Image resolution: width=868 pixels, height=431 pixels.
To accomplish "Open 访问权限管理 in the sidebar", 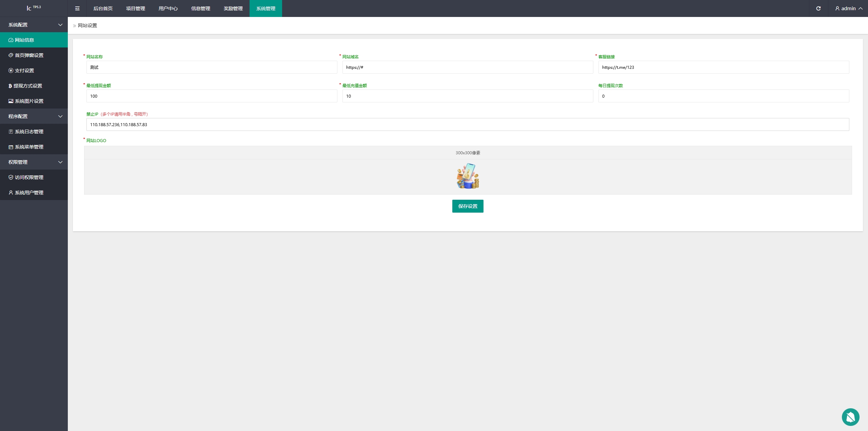I will [x=34, y=177].
